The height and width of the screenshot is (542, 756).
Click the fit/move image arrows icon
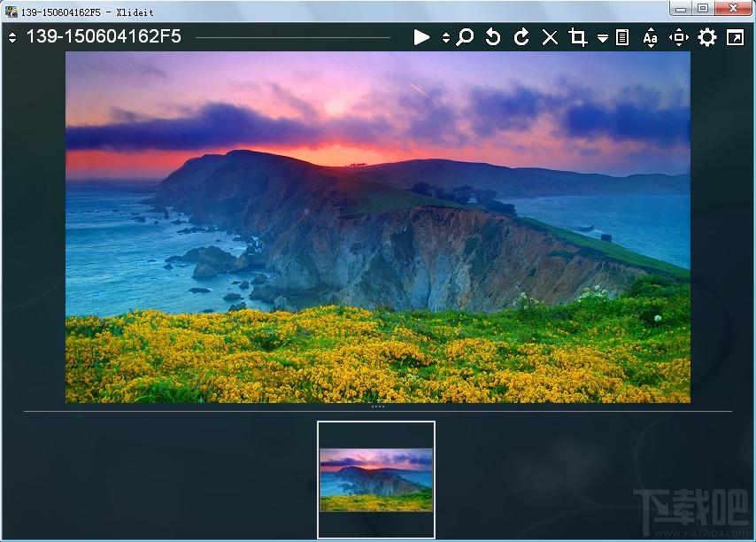coord(678,37)
